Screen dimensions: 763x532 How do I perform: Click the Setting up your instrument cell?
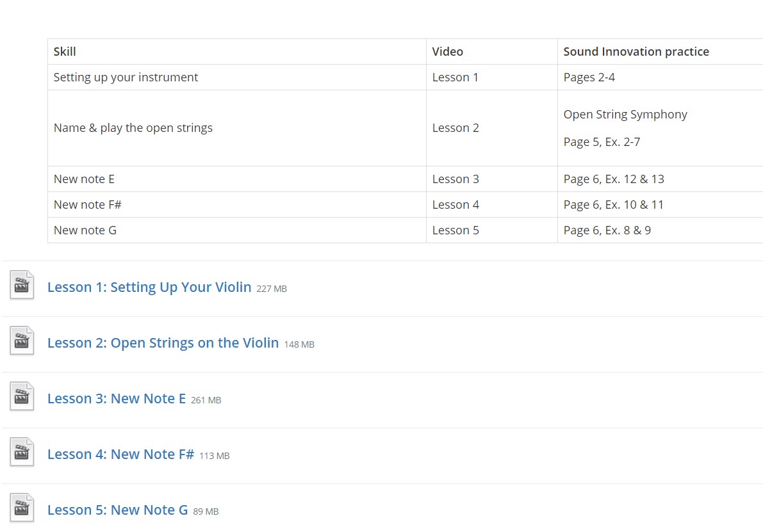tap(236, 77)
